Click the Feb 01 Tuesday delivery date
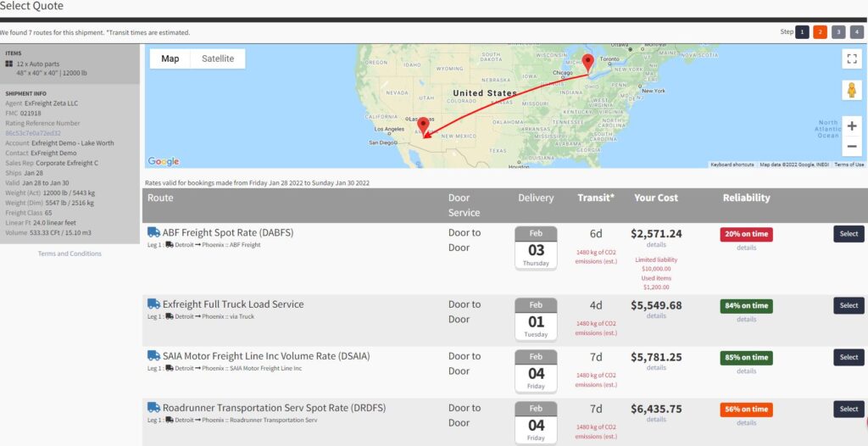 pos(536,319)
